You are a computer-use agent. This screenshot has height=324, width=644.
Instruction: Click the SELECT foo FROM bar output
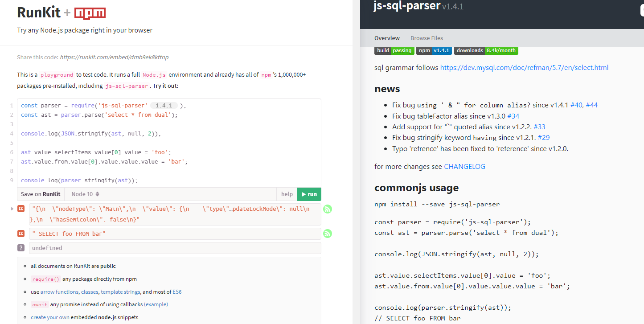[175, 234]
